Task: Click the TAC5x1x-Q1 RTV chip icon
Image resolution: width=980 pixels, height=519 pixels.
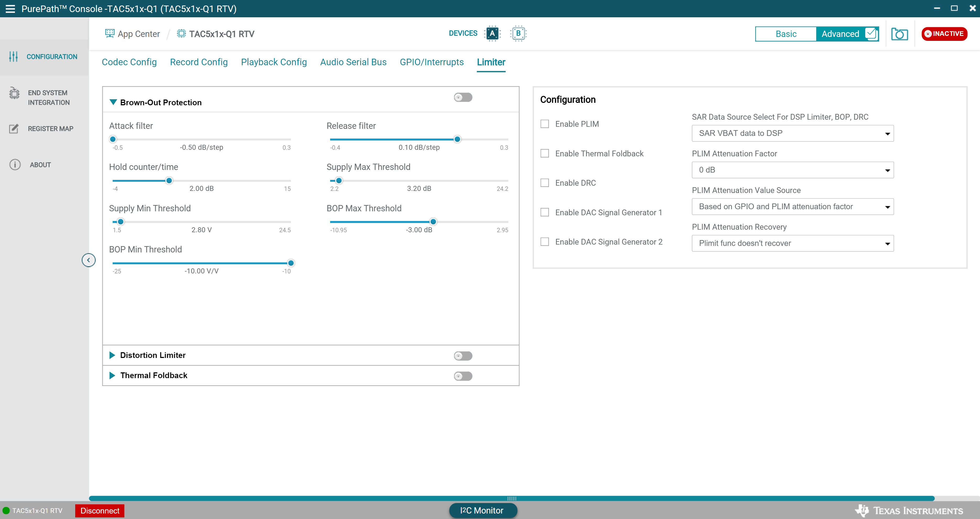Action: tap(182, 34)
